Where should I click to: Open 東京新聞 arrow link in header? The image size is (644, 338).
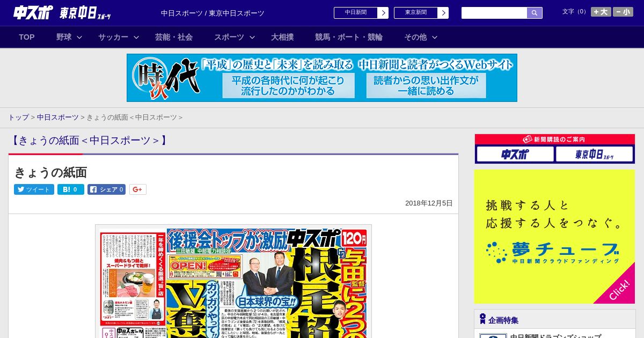click(443, 13)
